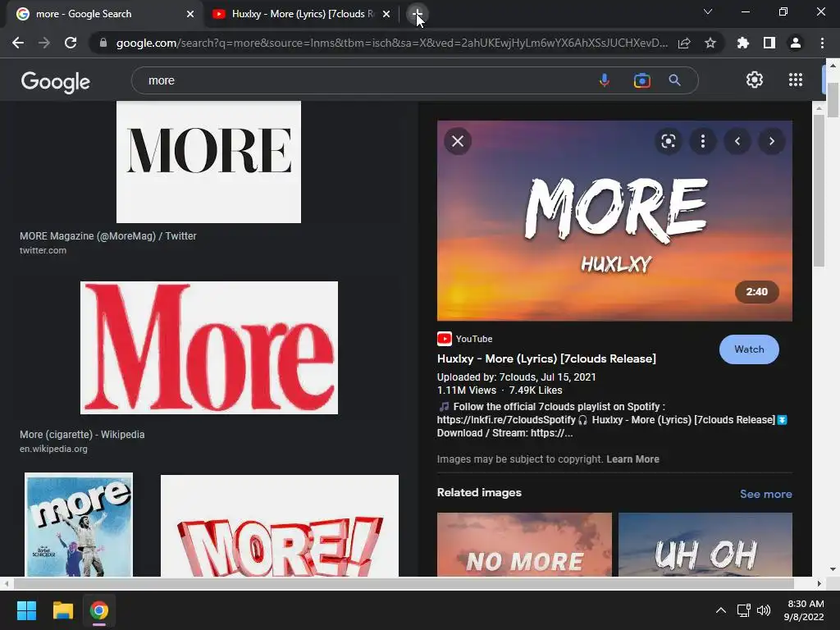
Task: Go back to the previous page
Action: (18, 43)
